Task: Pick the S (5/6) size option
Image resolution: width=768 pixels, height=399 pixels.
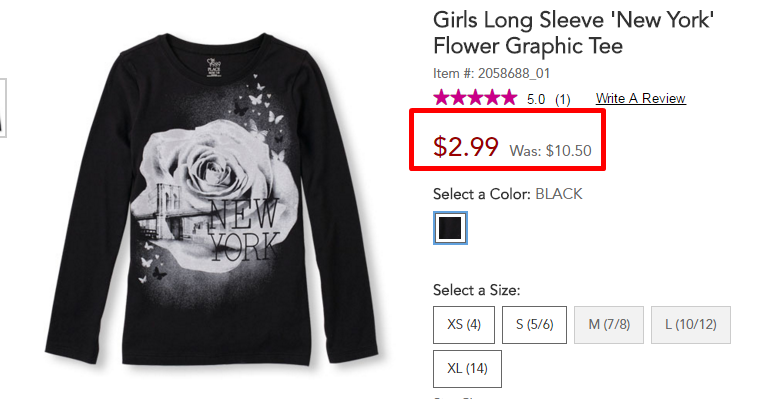Action: click(x=534, y=325)
